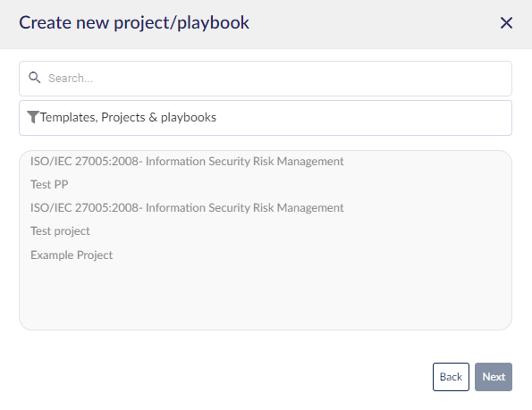This screenshot has height=410, width=532.
Task: Click the Next button
Action: 494,377
